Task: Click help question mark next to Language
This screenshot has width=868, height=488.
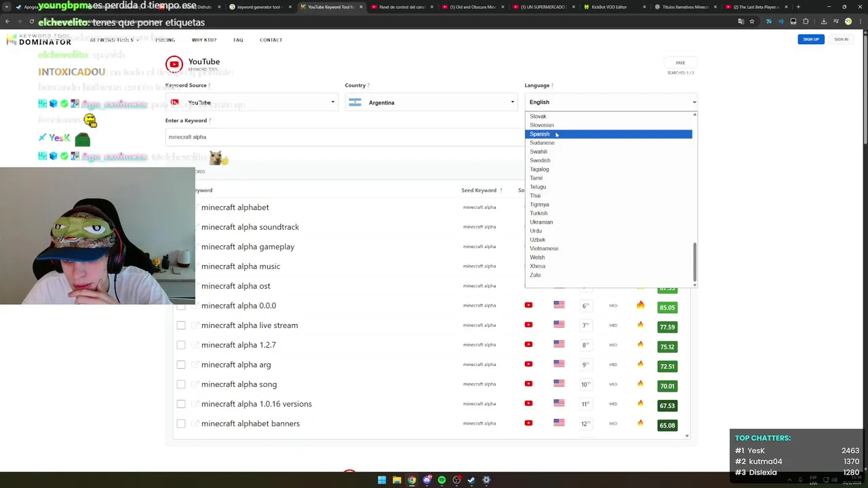Action: [552, 85]
